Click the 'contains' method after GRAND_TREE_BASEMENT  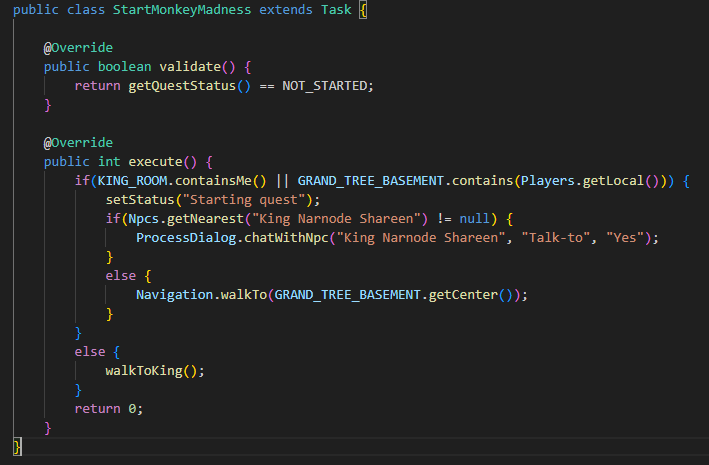(x=482, y=181)
